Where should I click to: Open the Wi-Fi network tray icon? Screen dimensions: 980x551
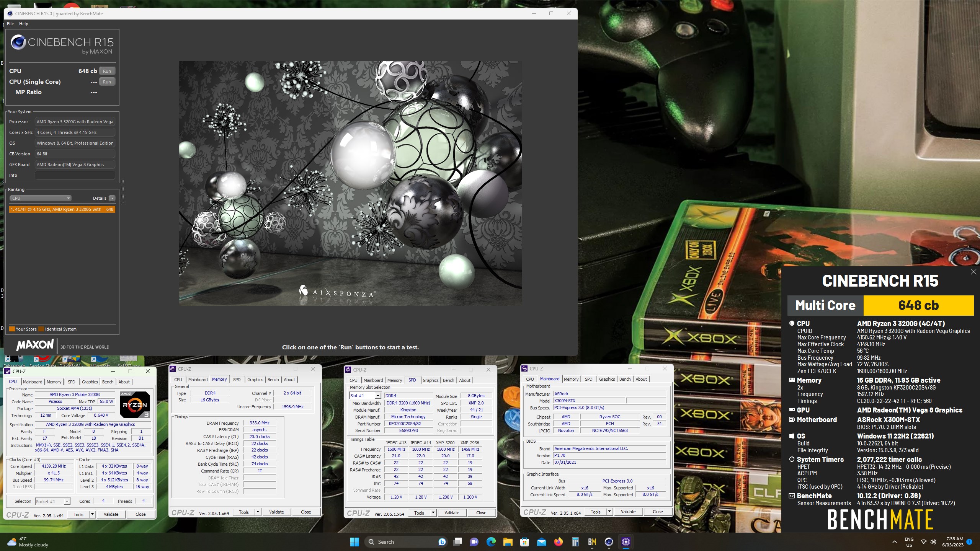[924, 542]
